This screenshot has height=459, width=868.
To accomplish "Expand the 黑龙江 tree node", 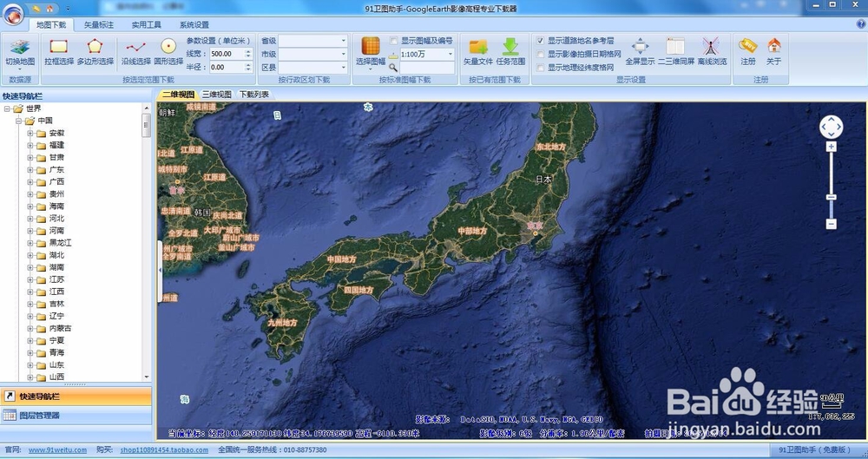I will pos(30,242).
